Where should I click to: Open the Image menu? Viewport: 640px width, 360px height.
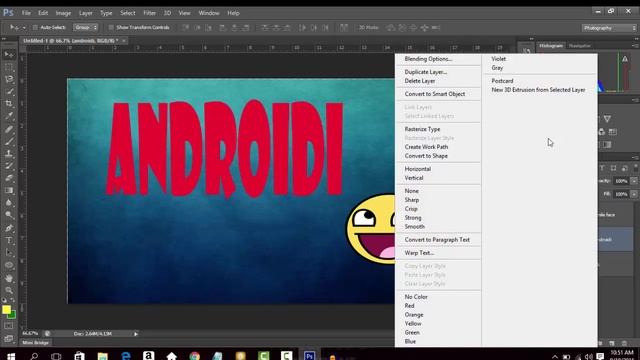pos(63,13)
